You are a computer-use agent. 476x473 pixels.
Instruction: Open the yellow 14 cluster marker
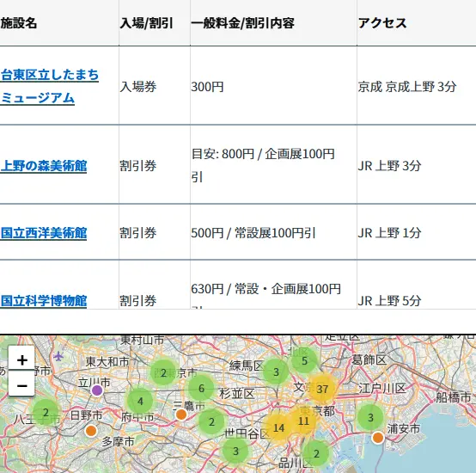tap(278, 427)
